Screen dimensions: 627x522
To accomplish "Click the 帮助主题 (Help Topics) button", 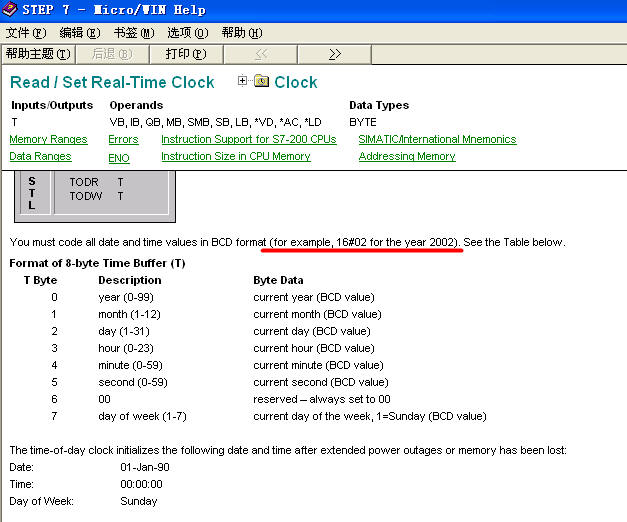I will click(38, 54).
